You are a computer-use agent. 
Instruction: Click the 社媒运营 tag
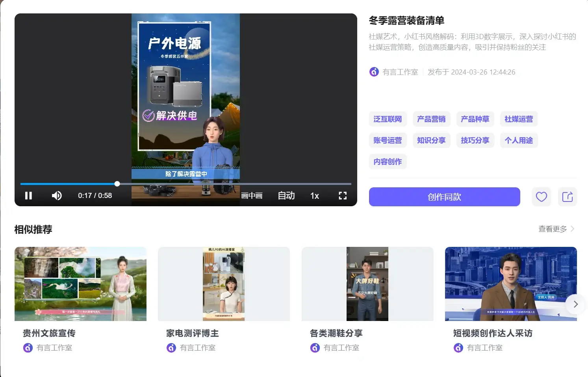click(519, 119)
